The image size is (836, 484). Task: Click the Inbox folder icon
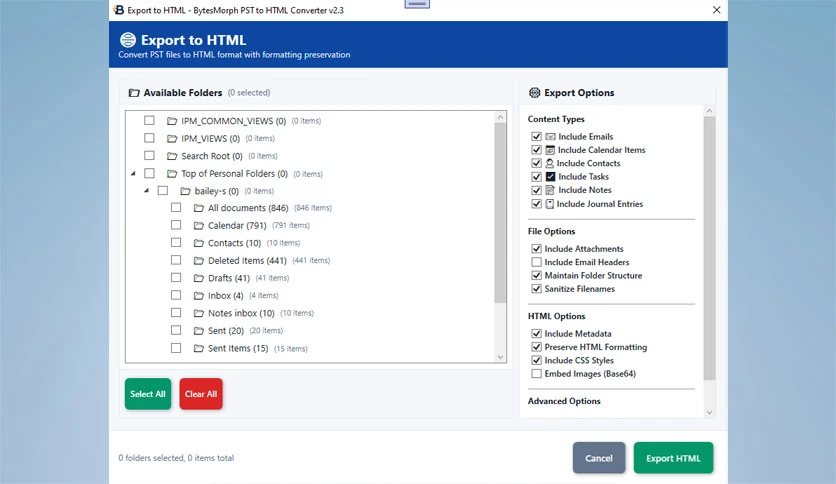(198, 296)
